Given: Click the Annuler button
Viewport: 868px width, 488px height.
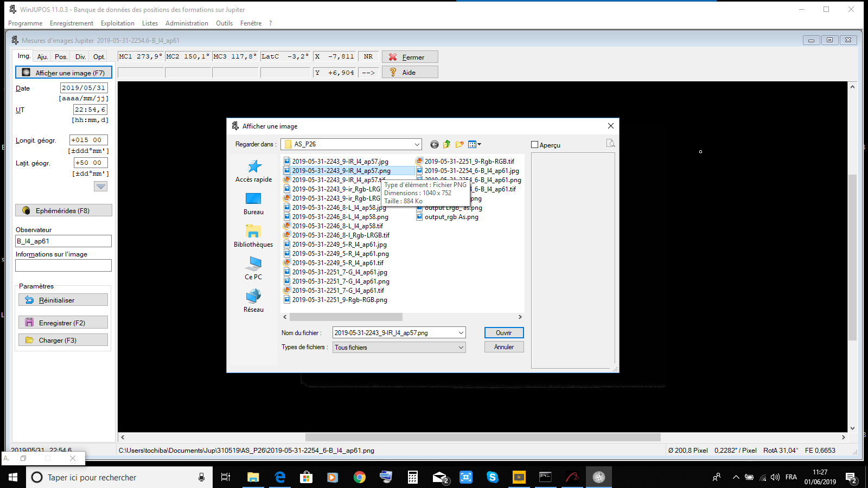Looking at the screenshot, I should 504,347.
